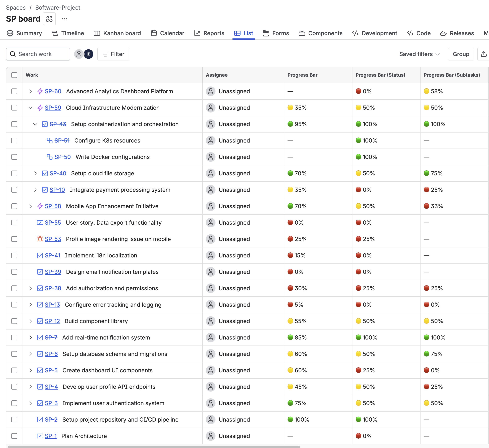Click the Unassigned avatar for SP-60
Viewport: 489px width, 448px height.
[210, 91]
